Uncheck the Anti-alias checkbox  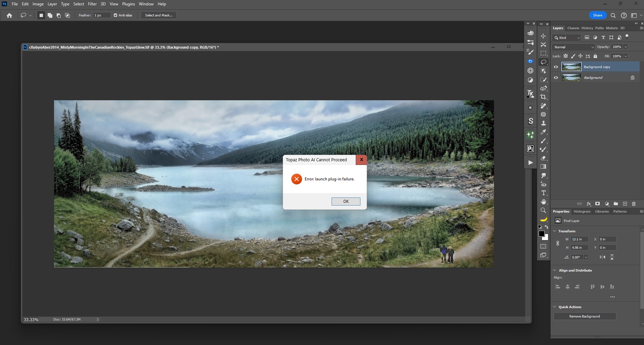pos(115,15)
